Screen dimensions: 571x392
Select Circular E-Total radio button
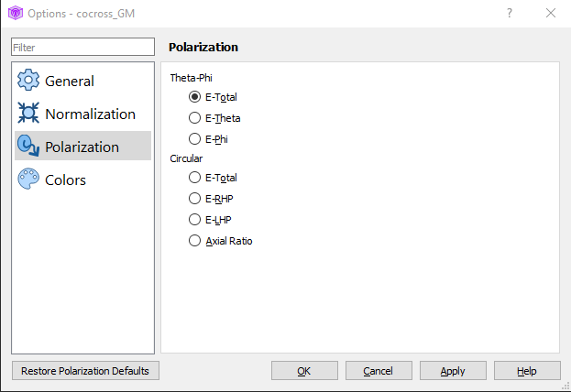(194, 178)
